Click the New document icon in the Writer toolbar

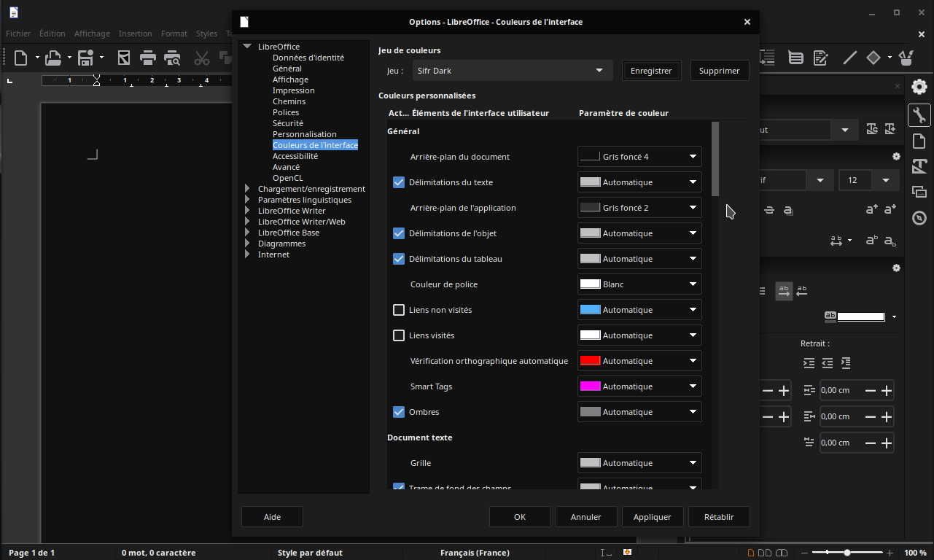point(21,58)
